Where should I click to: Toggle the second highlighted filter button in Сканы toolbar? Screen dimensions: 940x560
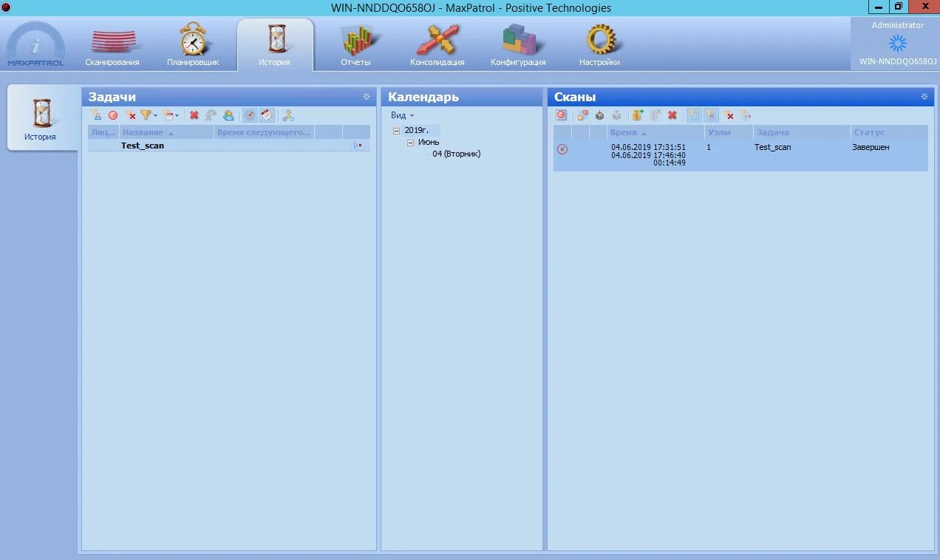[711, 115]
